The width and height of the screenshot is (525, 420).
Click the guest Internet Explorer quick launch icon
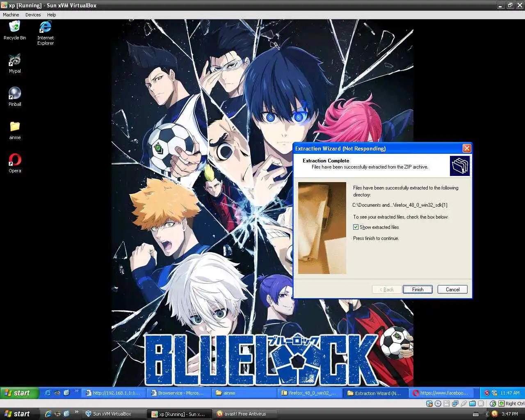48,393
